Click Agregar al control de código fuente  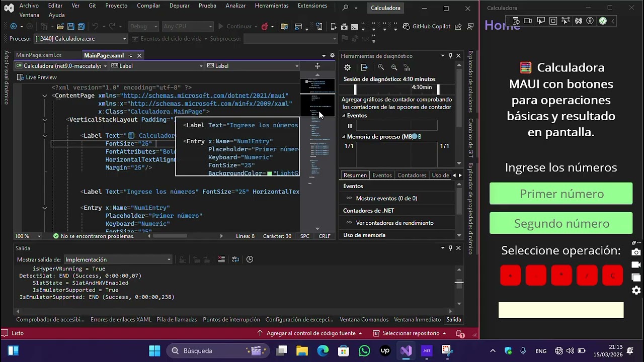[310, 333]
